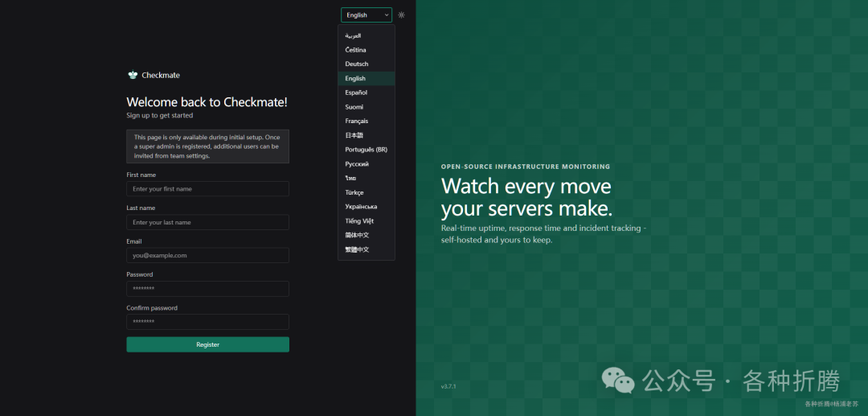Click 'Watch every move' headline
Viewport: 868px width, 416px height.
click(x=526, y=186)
